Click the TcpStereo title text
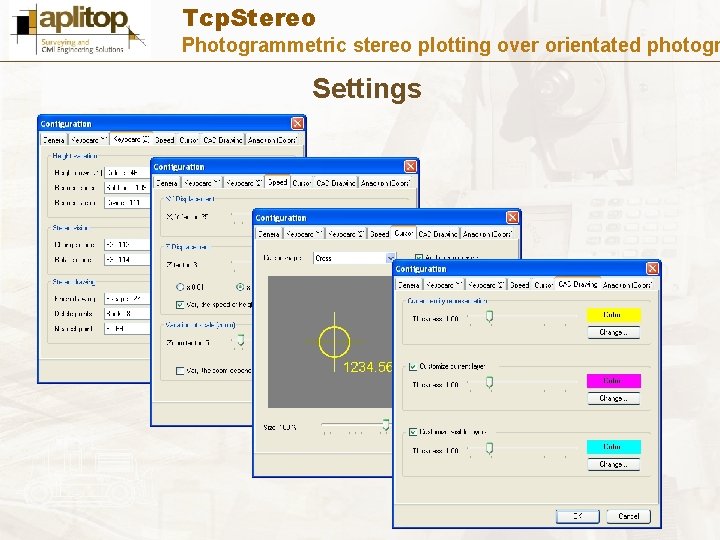720x540 pixels. click(x=249, y=18)
